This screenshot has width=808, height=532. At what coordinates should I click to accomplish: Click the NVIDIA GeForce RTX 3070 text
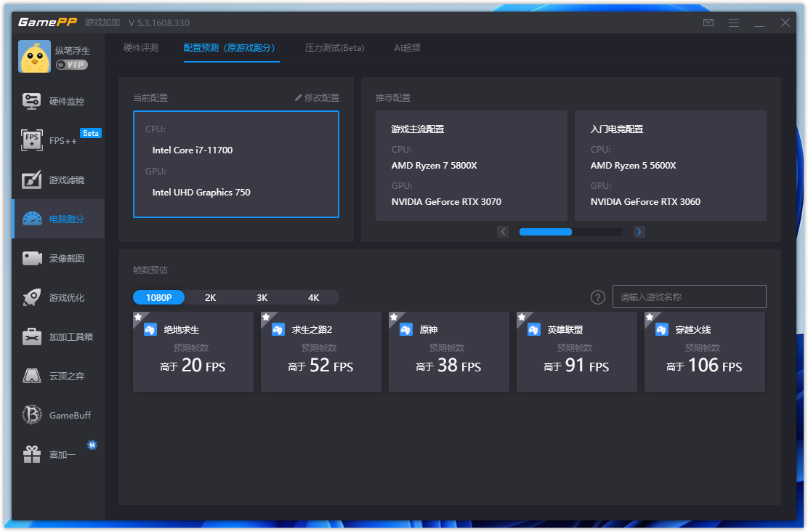point(446,201)
